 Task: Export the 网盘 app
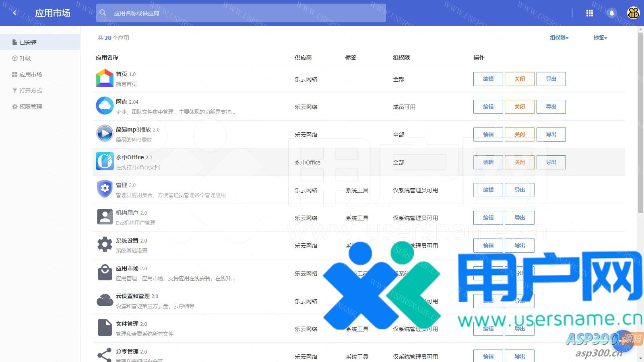coord(551,107)
